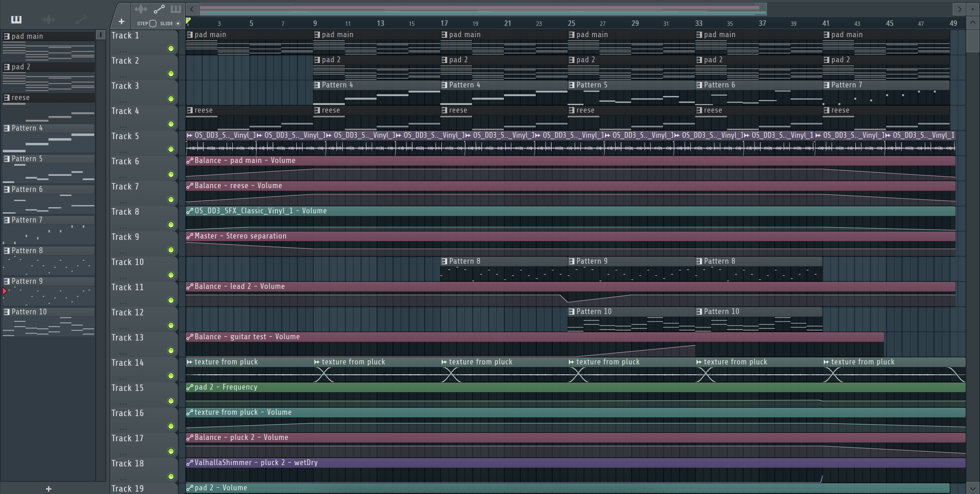The image size is (980, 494).
Task: Click the audio waveform focus icon above the tracks
Action: pyautogui.click(x=141, y=9)
